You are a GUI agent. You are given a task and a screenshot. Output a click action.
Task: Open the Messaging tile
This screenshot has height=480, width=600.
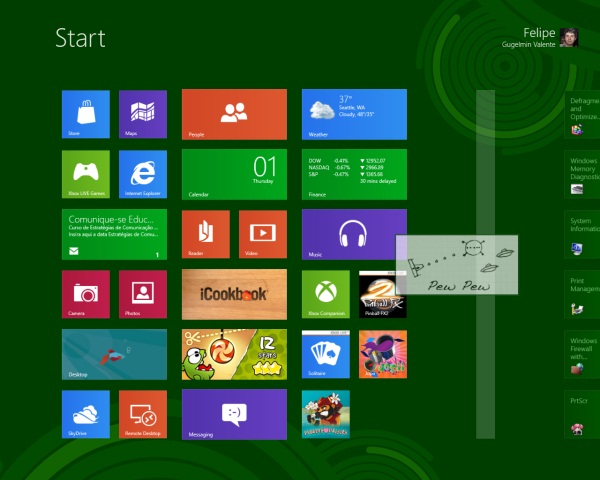pos(234,415)
